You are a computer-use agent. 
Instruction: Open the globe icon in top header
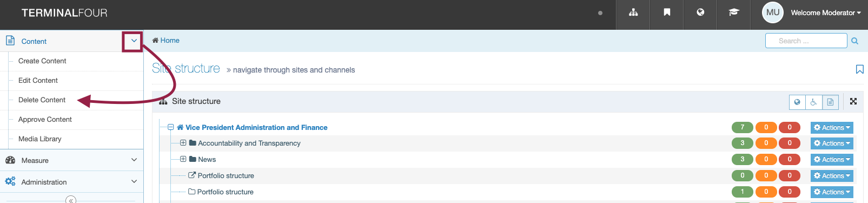pos(700,12)
